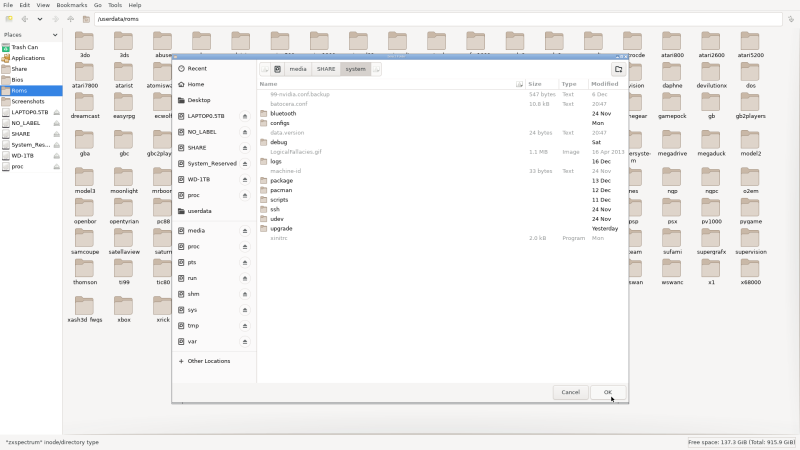
Task: Select the megadrive folder in file manager
Action: pyautogui.click(x=672, y=143)
